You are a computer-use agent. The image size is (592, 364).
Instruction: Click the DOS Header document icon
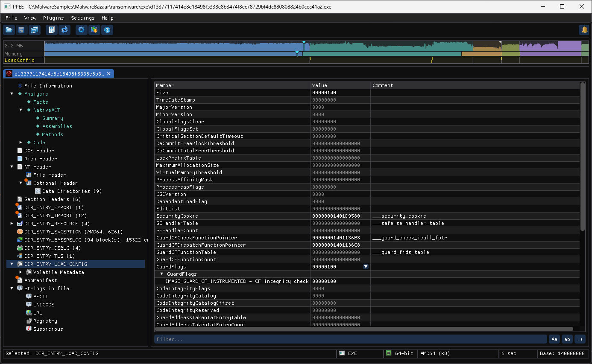click(x=20, y=151)
